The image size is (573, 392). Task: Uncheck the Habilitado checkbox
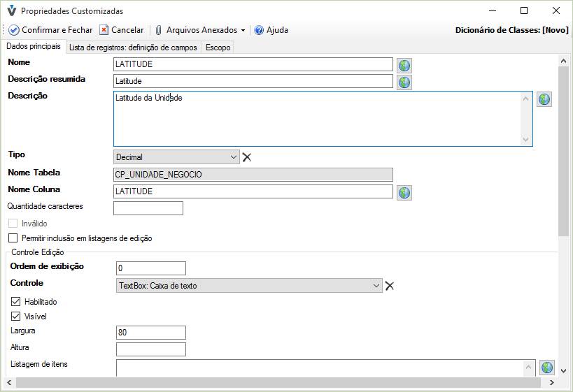point(16,302)
